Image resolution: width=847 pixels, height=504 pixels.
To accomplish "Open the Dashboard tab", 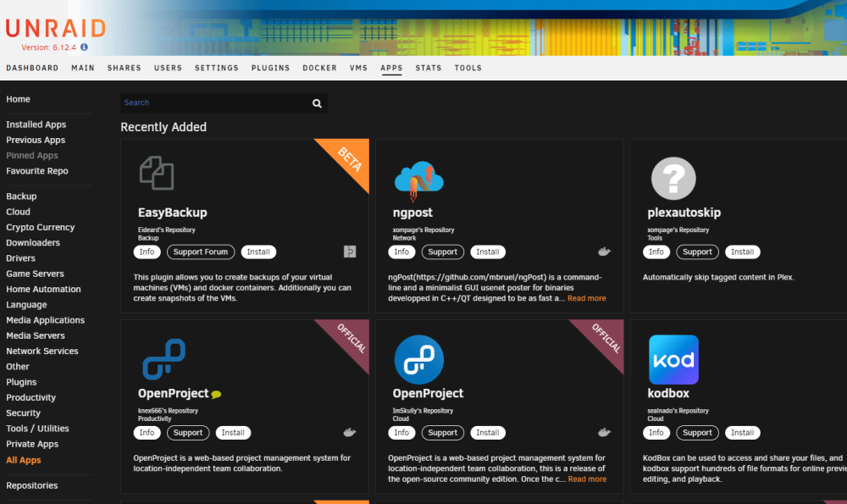I will [32, 68].
